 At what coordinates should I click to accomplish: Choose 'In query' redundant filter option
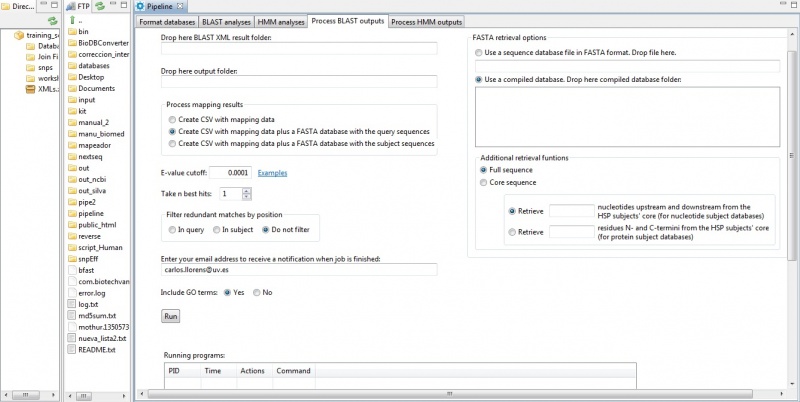[172, 230]
